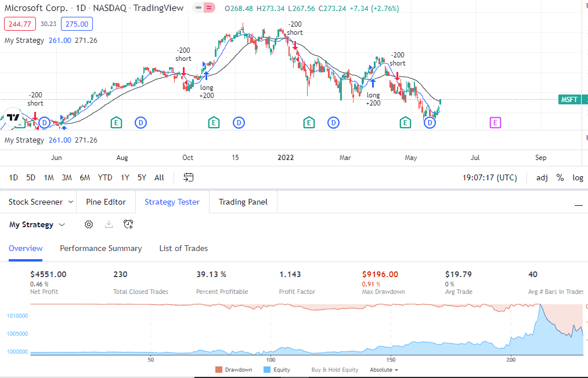The width and height of the screenshot is (588, 378).
Task: Set the range to All
Action: click(160, 177)
